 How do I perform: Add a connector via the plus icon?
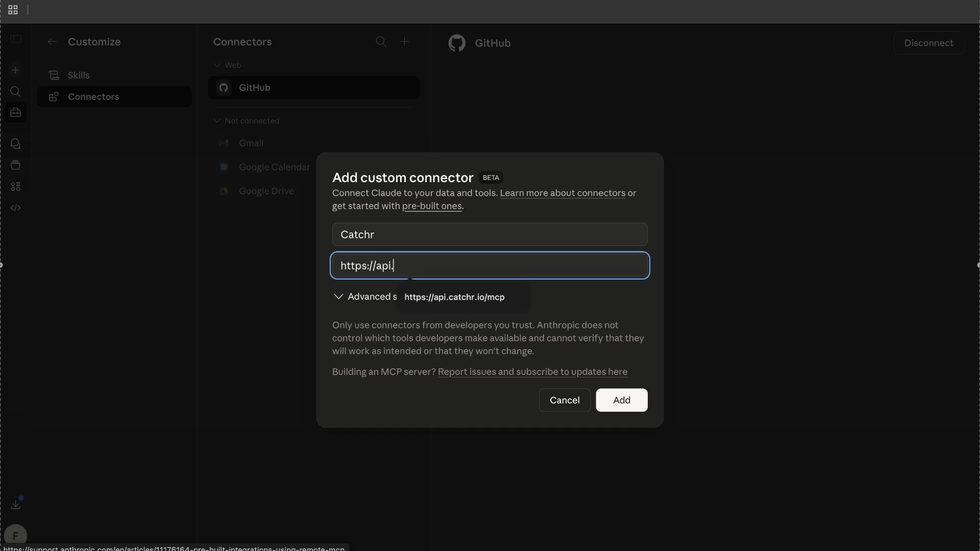pyautogui.click(x=405, y=42)
